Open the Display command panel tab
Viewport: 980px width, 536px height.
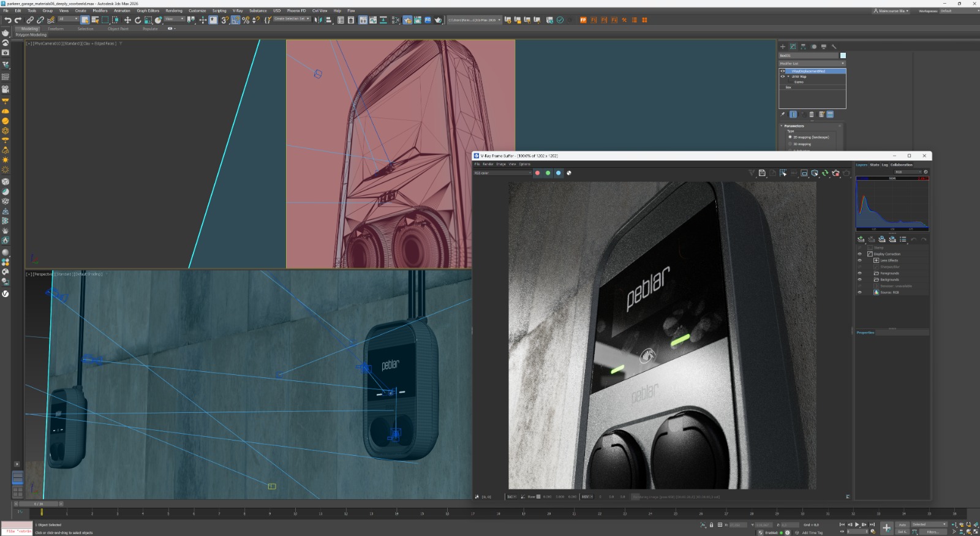(824, 47)
